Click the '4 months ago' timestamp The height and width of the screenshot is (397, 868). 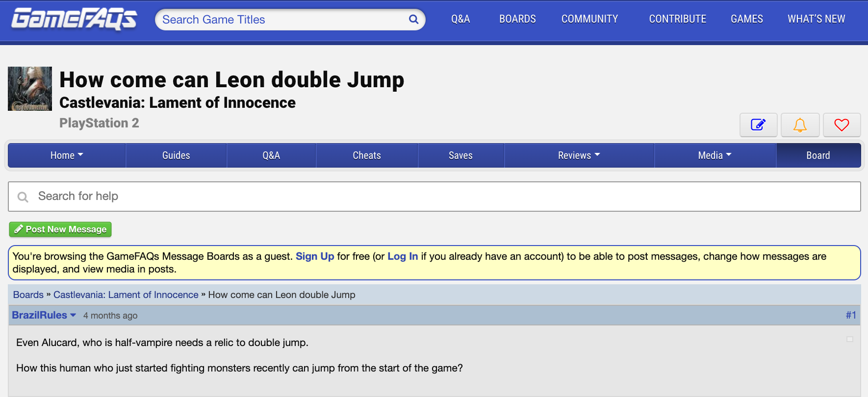click(x=110, y=316)
